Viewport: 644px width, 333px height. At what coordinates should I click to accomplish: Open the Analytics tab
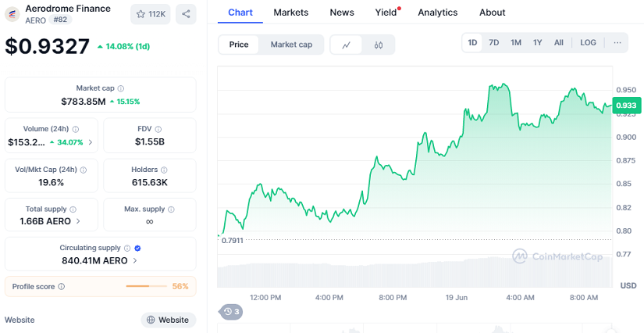pyautogui.click(x=438, y=13)
